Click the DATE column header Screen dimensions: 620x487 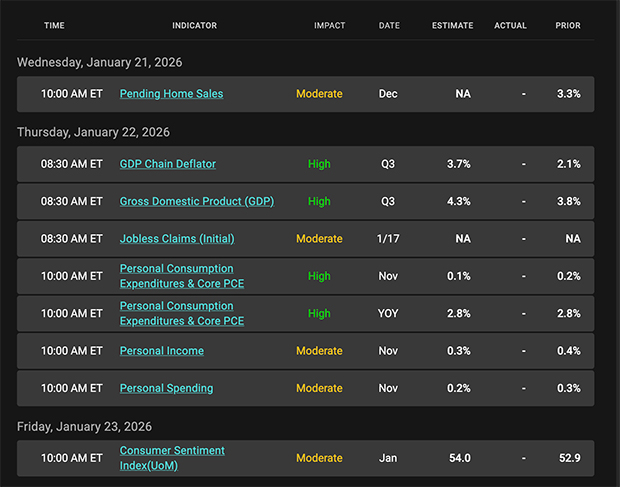(389, 25)
